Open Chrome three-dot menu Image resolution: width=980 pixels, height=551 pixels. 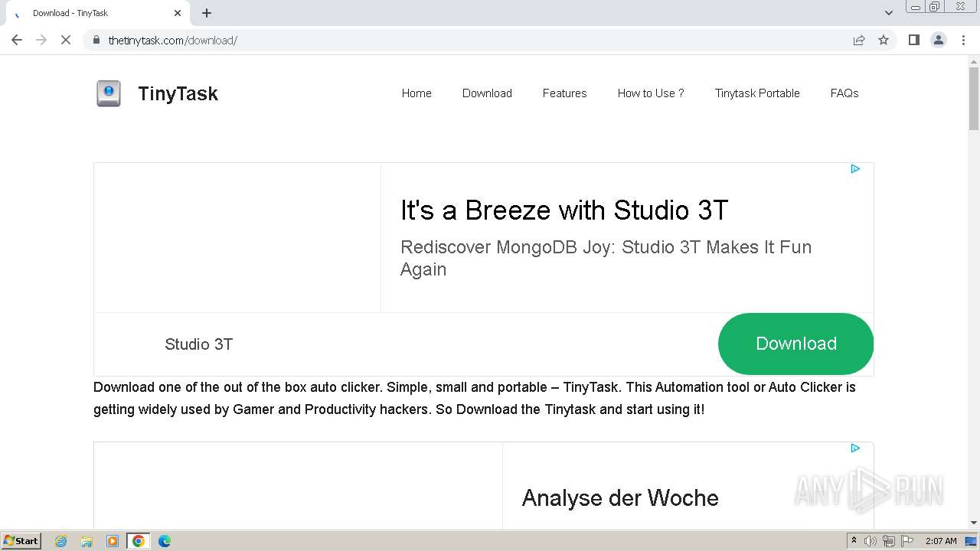click(x=963, y=40)
